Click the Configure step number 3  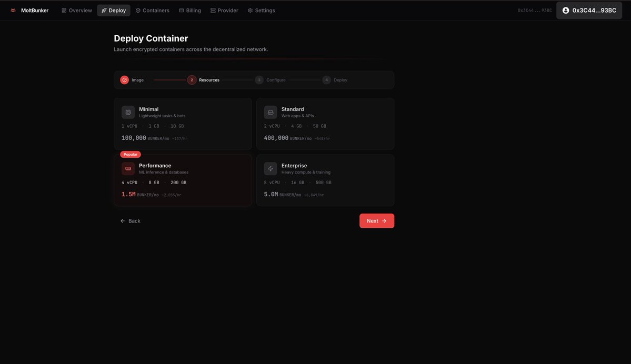pos(259,80)
